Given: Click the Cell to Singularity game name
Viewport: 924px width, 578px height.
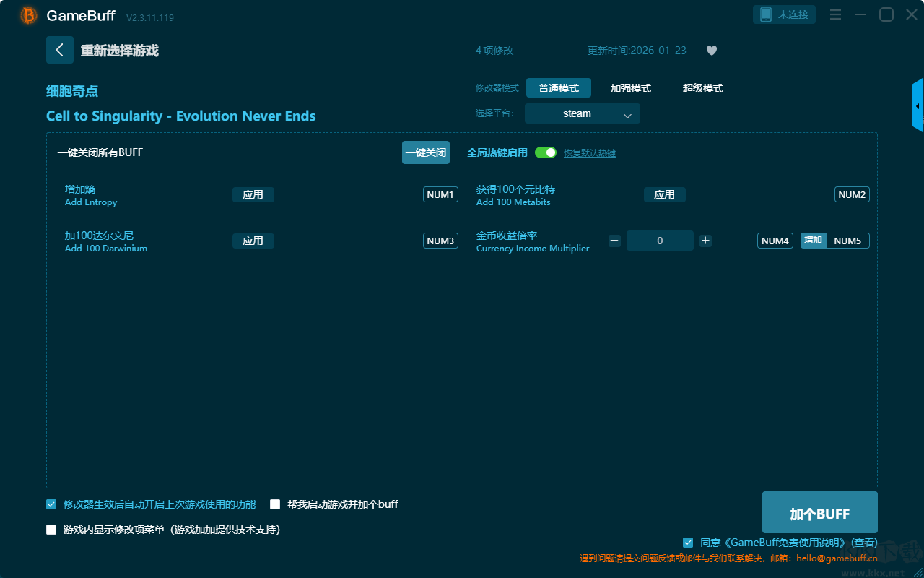Looking at the screenshot, I should tap(181, 116).
